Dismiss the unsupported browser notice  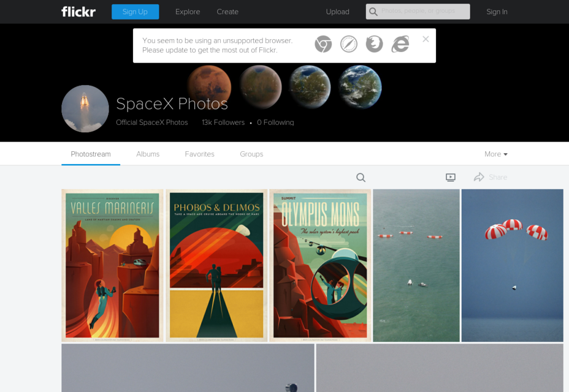coord(426,39)
